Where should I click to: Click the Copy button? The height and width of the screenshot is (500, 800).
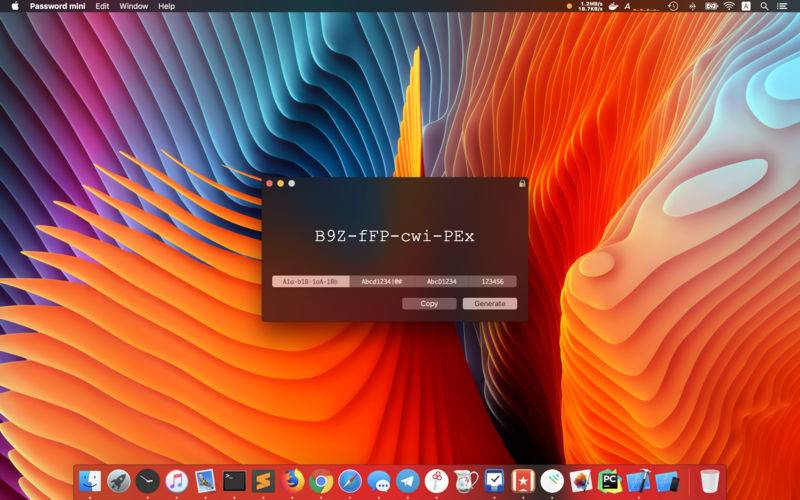click(429, 304)
